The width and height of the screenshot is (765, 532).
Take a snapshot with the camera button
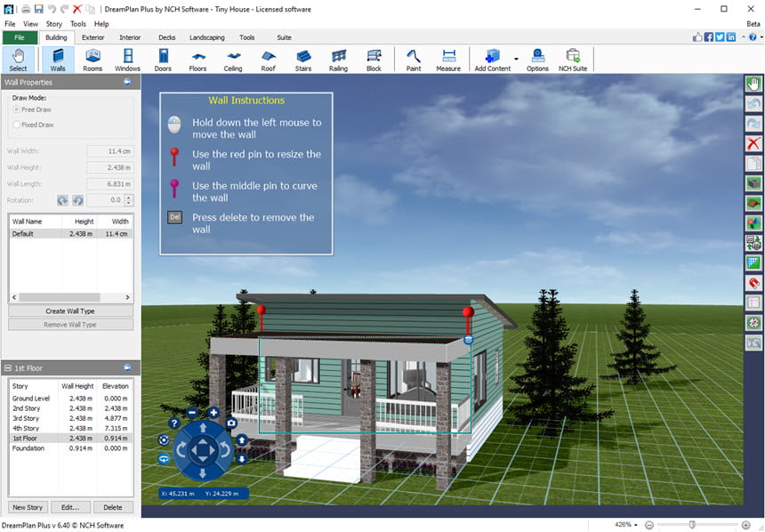[x=231, y=423]
